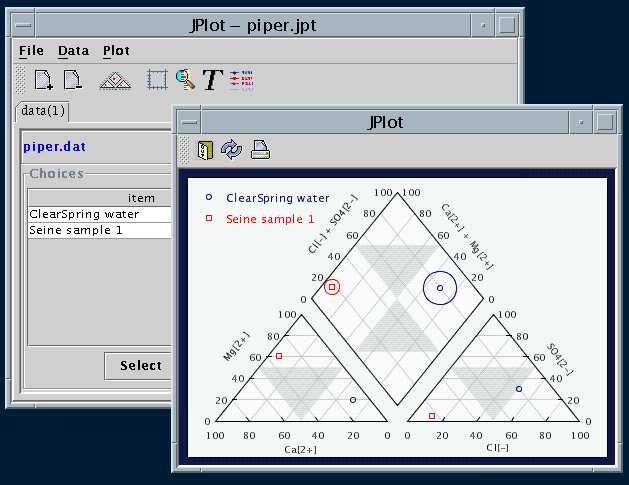The width and height of the screenshot is (629, 485).
Task: Maximize the JPlot piper.jpt window
Action: tap(507, 26)
